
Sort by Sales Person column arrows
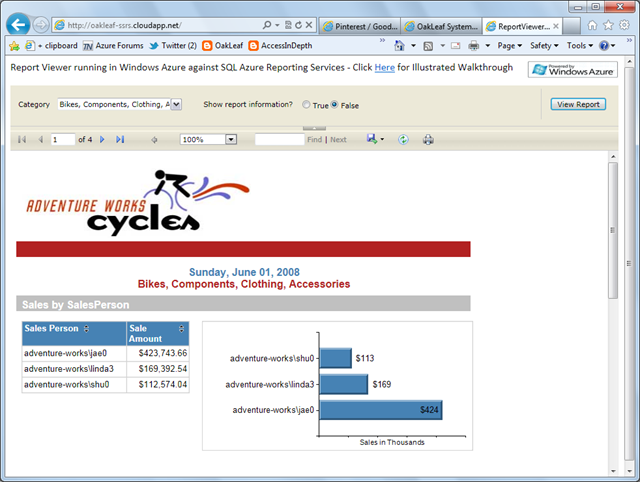[86, 329]
